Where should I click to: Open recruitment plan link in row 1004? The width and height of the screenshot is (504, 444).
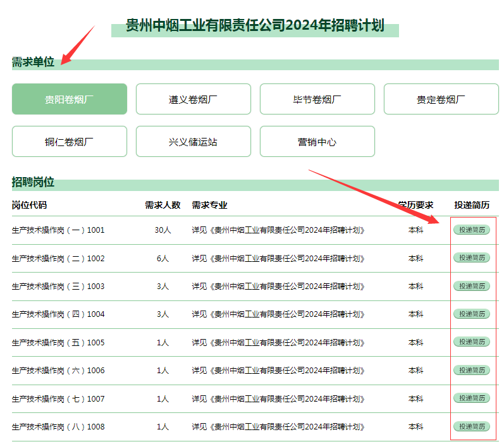click(278, 314)
